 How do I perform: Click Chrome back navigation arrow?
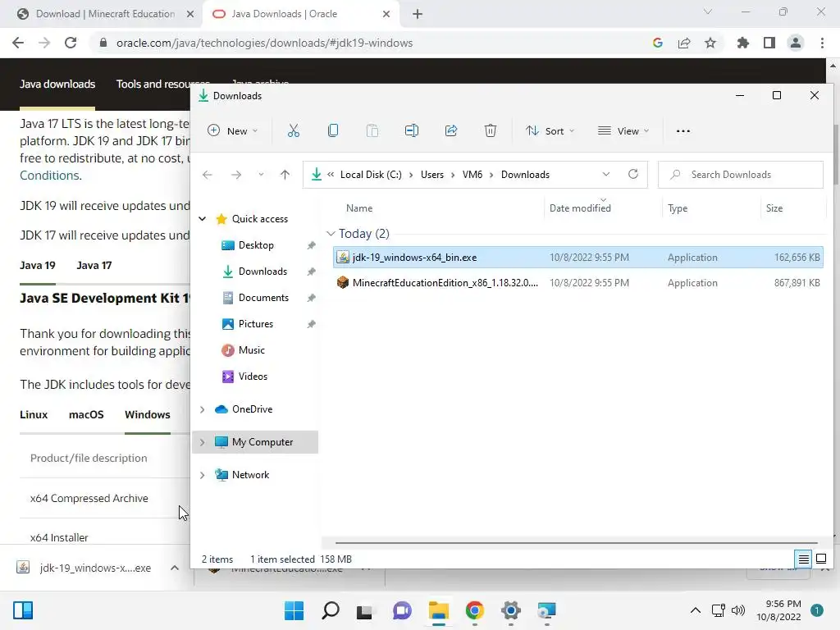[x=18, y=43]
